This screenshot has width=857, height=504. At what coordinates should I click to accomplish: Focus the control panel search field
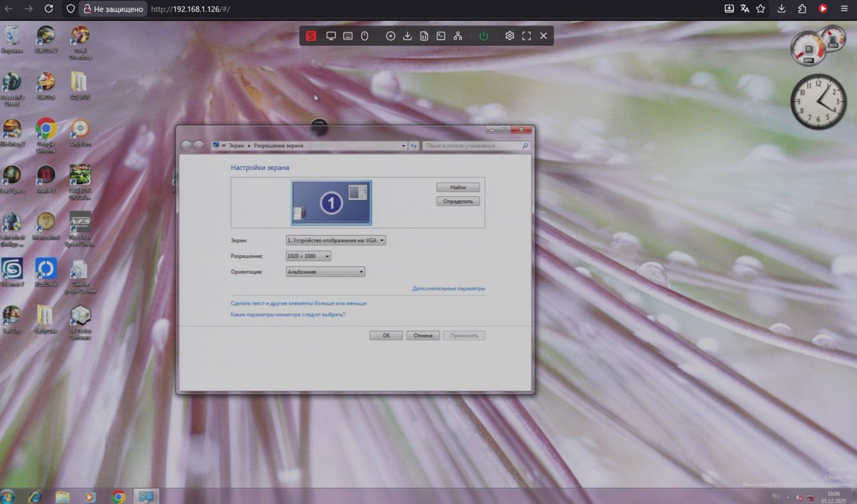476,145
